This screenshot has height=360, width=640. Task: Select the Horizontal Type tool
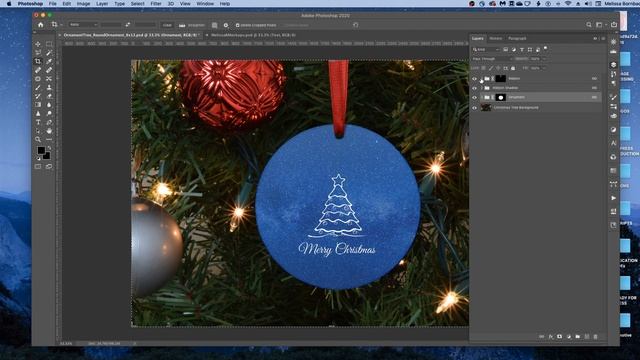[x=38, y=122]
